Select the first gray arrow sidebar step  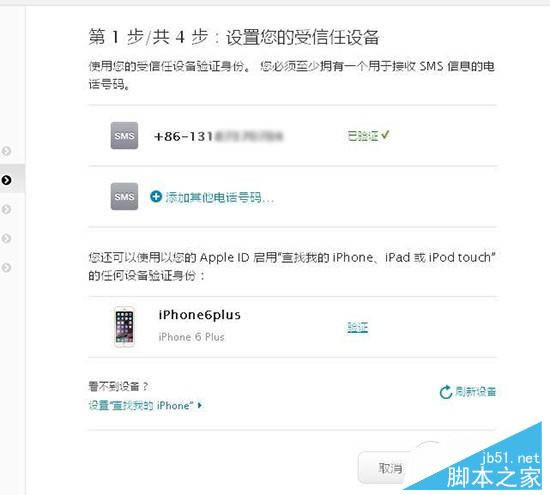click(x=6, y=151)
